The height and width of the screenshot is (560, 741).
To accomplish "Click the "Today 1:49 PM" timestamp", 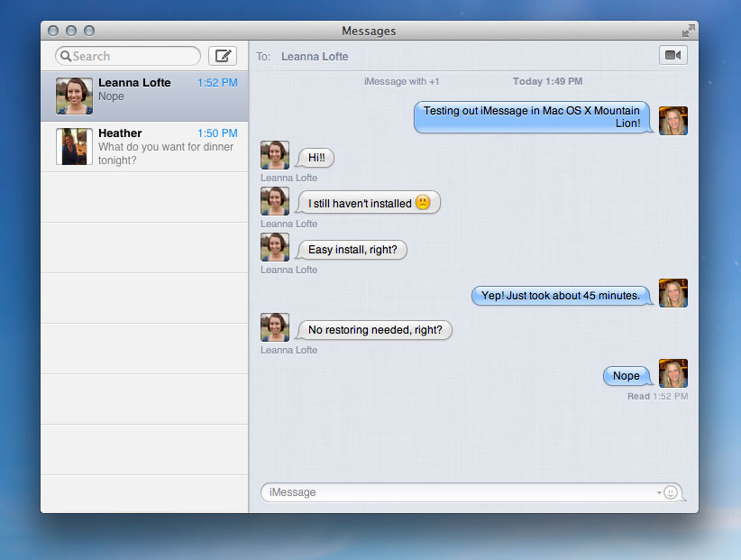I will click(x=547, y=81).
